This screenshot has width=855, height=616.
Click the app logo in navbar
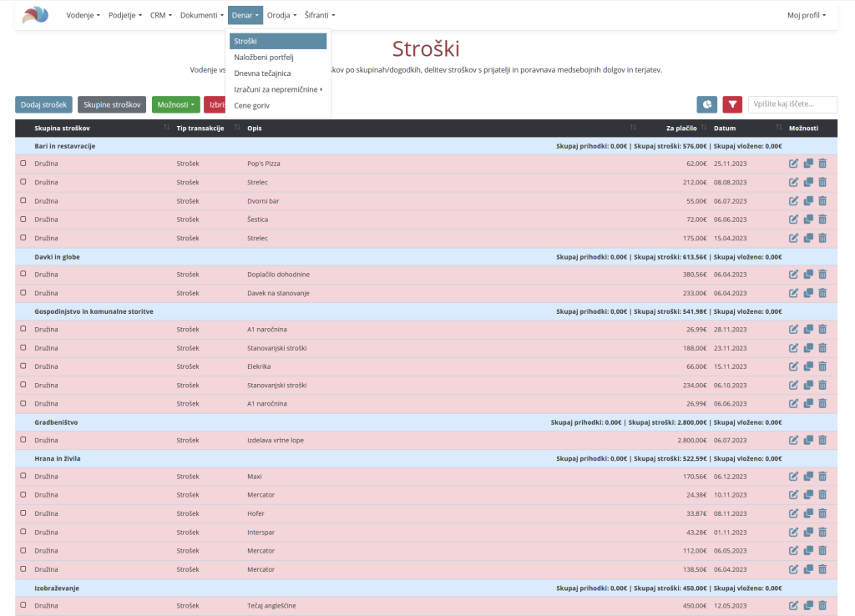[x=35, y=15]
